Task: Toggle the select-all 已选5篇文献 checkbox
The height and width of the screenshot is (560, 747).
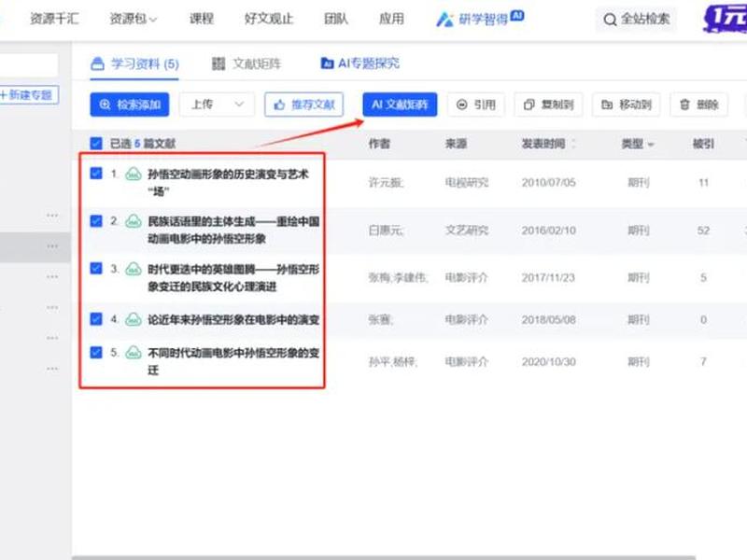Action: (x=96, y=144)
